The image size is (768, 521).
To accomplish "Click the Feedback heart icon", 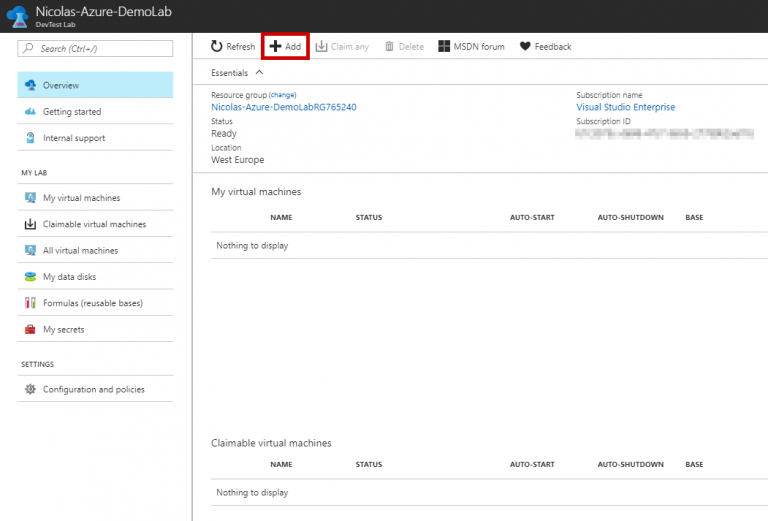I will pyautogui.click(x=525, y=46).
